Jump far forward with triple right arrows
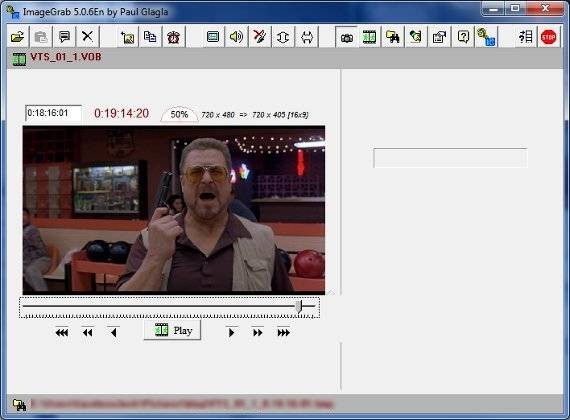Image resolution: width=570 pixels, height=420 pixels. (284, 332)
